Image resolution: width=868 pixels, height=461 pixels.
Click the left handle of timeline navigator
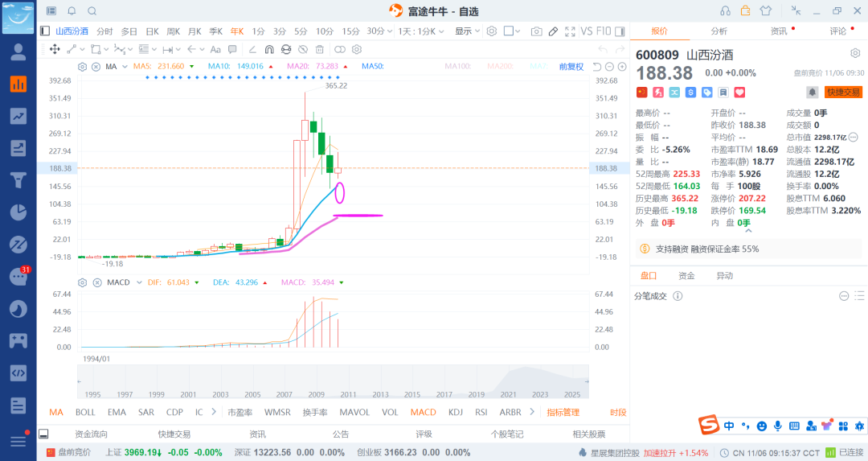click(79, 382)
